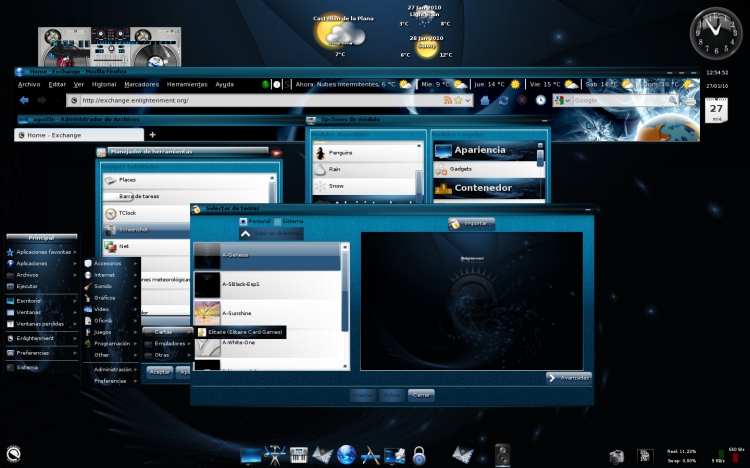The width and height of the screenshot is (750, 468).
Task: Expand Escritorio submenu
Action: (41, 301)
